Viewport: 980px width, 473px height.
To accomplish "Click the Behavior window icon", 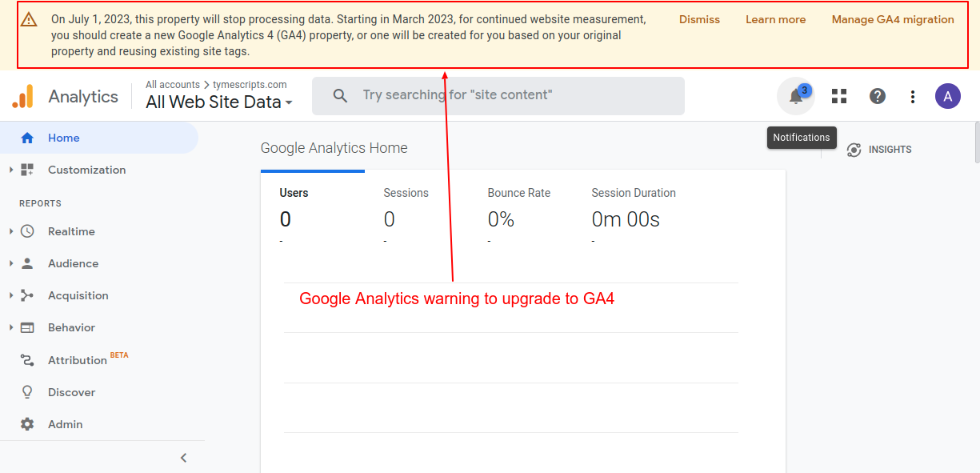I will [27, 327].
